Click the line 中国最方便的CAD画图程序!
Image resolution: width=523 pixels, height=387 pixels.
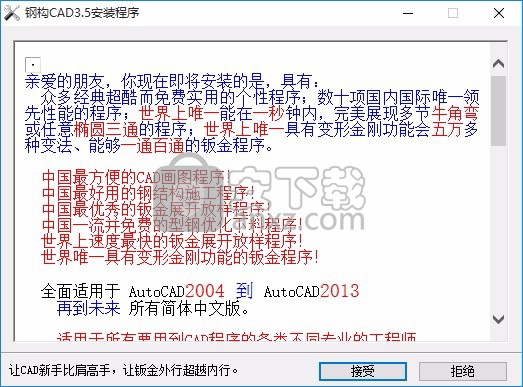pyautogui.click(x=136, y=177)
